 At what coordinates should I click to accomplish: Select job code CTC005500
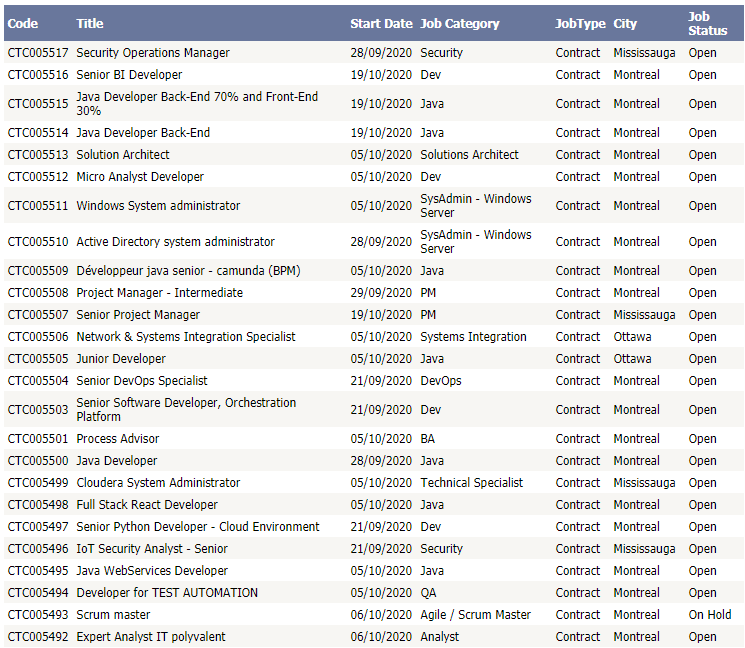coord(38,461)
